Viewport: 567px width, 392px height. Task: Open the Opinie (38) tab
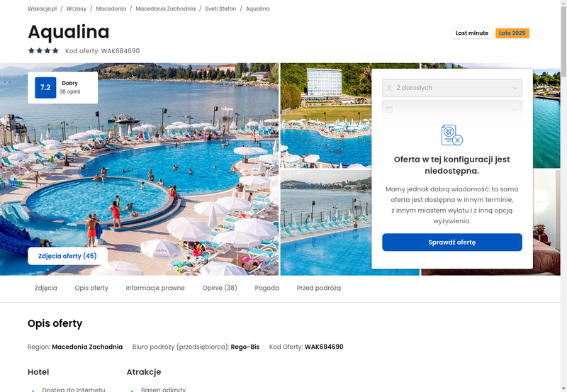[220, 288]
